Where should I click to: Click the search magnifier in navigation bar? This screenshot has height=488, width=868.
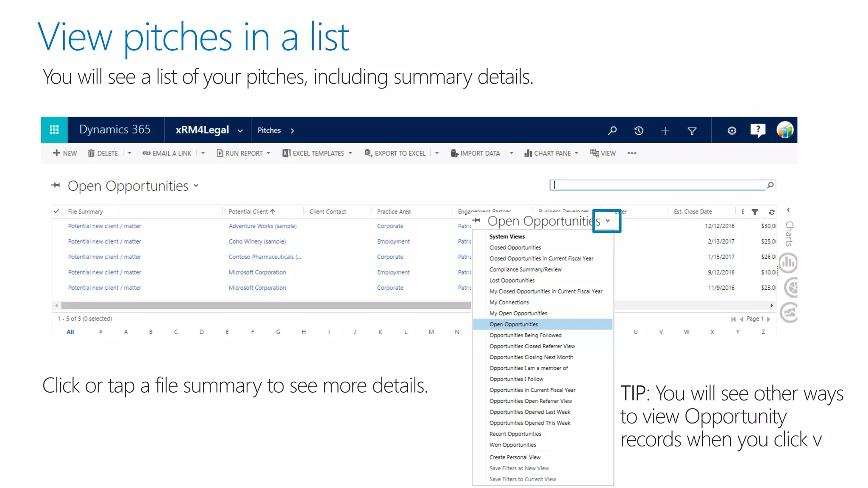tap(612, 130)
